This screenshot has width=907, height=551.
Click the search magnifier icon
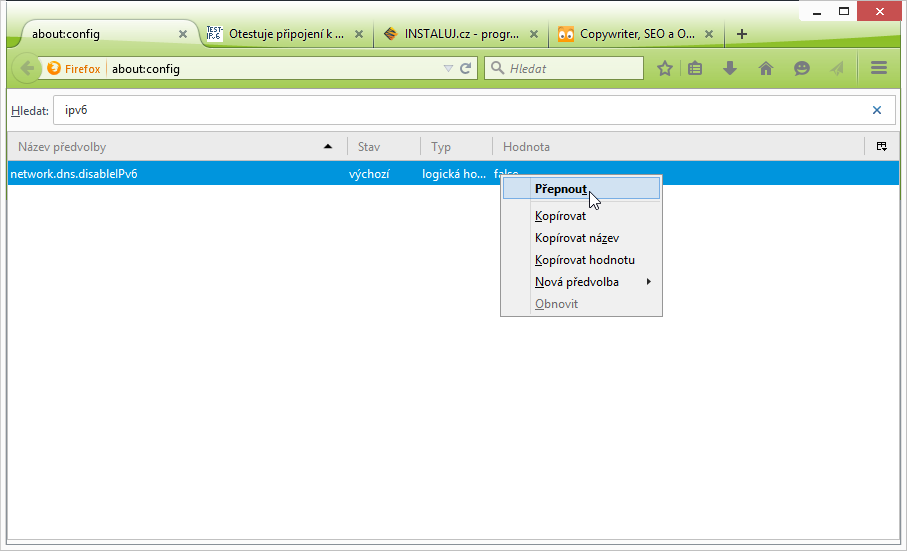497,68
